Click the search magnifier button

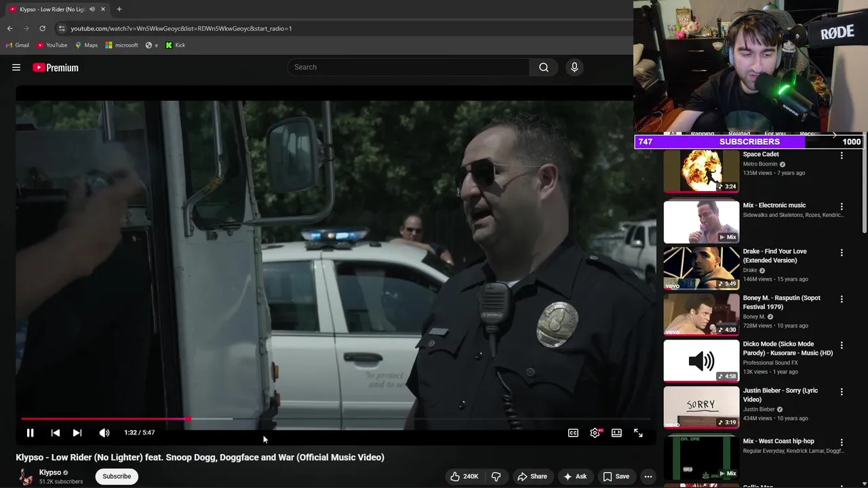tap(544, 67)
